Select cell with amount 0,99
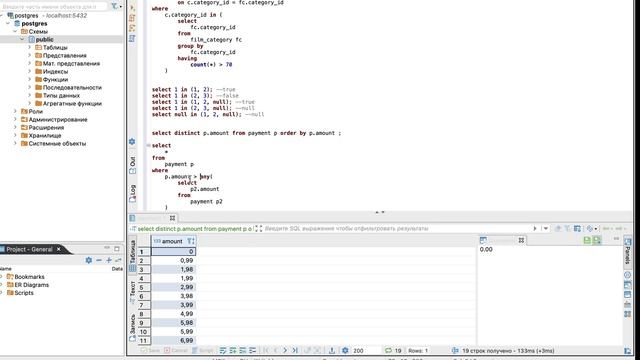640x360 pixels. (x=173, y=260)
